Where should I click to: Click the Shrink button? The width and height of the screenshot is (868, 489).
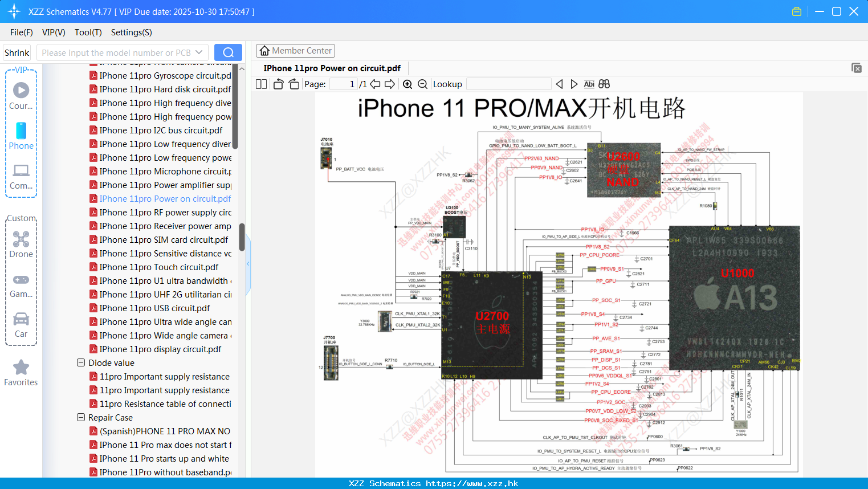pyautogui.click(x=17, y=52)
